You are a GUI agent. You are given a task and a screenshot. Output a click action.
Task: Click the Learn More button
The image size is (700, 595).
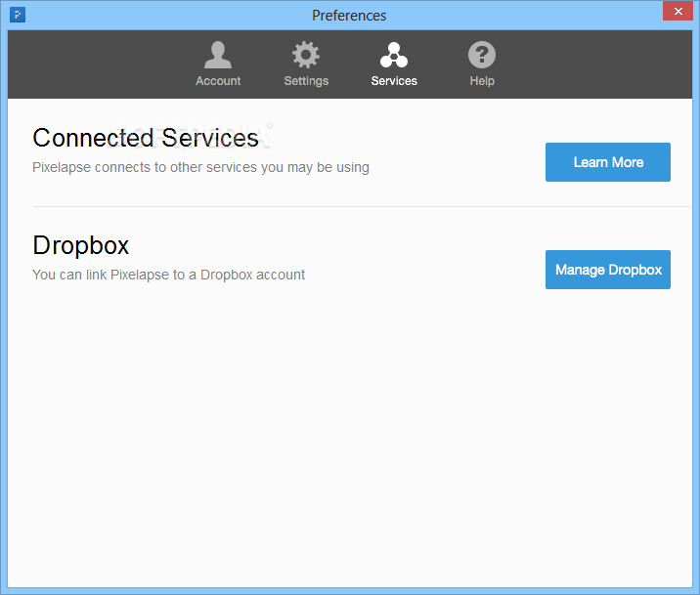(x=608, y=162)
